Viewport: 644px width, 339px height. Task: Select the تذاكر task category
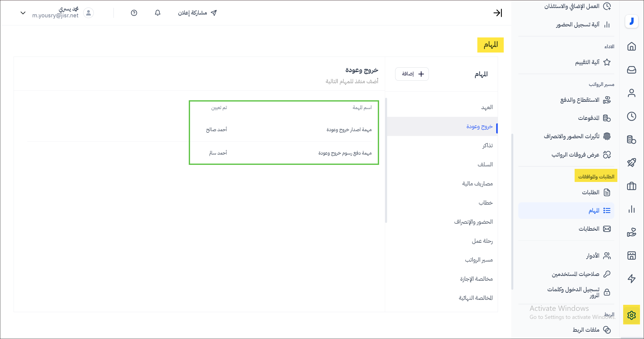[x=487, y=146]
